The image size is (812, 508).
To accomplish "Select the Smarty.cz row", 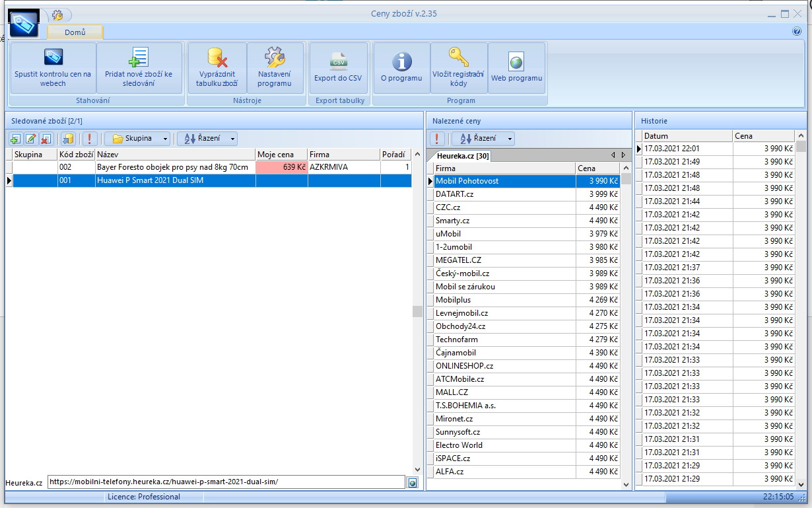I will [524, 221].
